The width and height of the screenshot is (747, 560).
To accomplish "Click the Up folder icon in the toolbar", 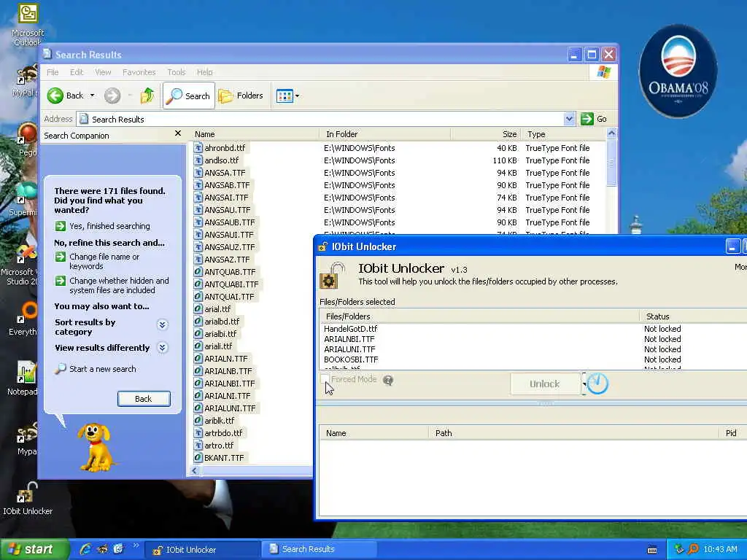I will (147, 96).
